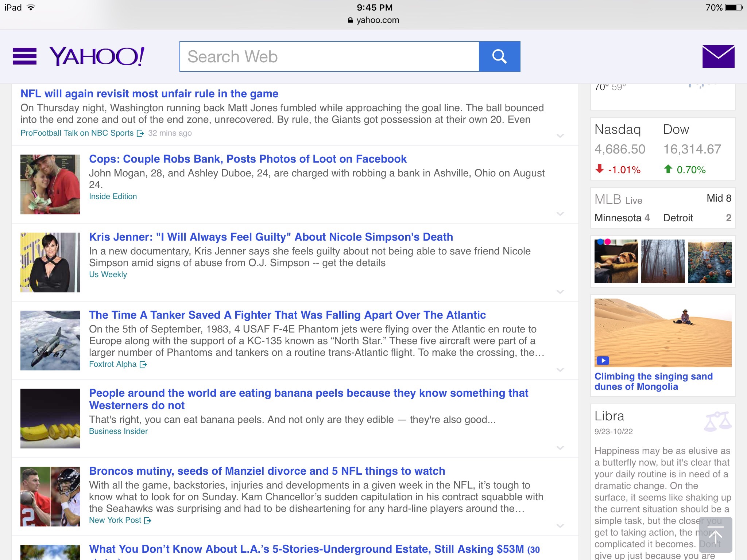Open sleeping dog Flickr photo
This screenshot has width=747, height=560.
coord(616,261)
